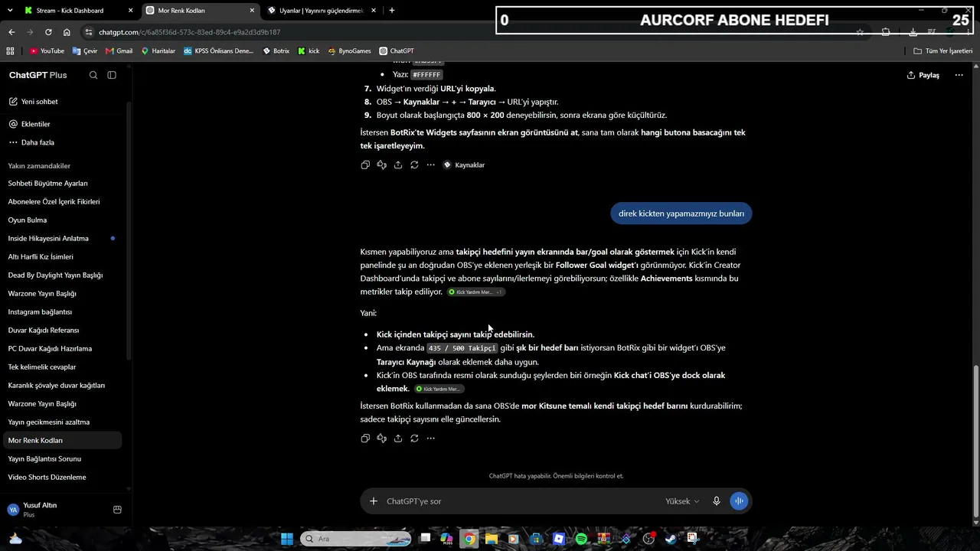Regenerate the last ChatGPT response
The image size is (980, 551).
(414, 439)
